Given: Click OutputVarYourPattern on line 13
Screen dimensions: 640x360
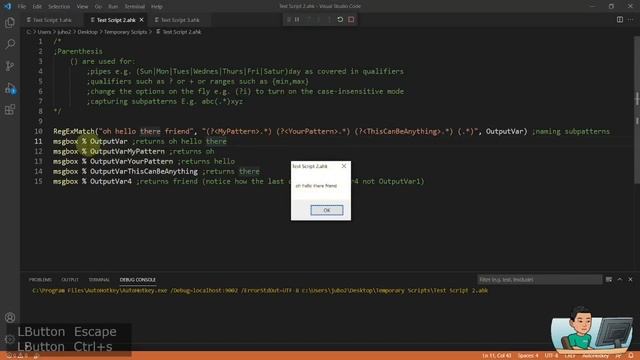Looking at the screenshot, I should [x=131, y=161].
